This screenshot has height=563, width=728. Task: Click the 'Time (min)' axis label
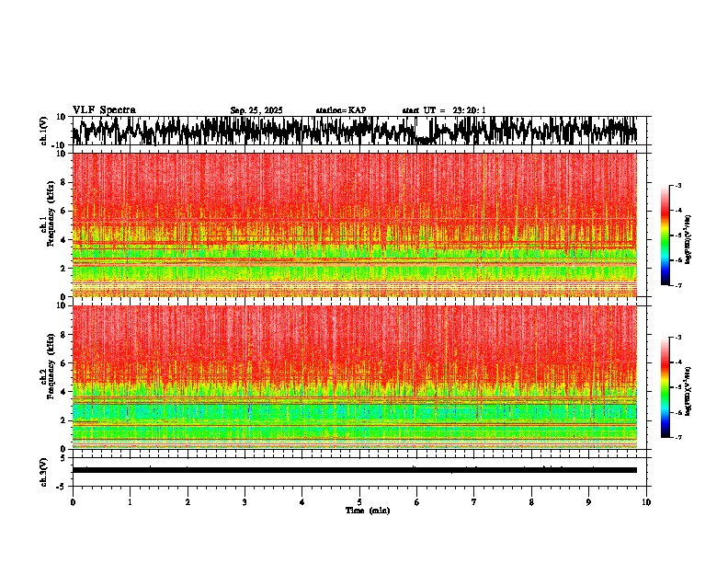tap(368, 511)
